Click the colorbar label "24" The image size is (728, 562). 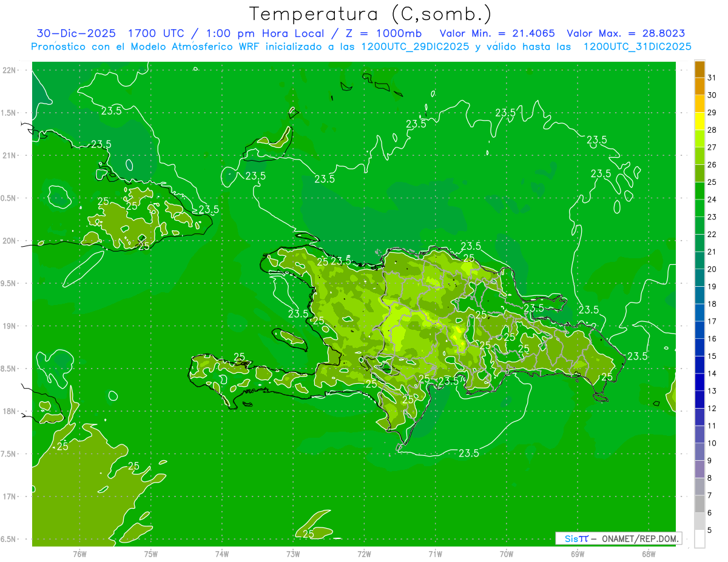click(712, 199)
